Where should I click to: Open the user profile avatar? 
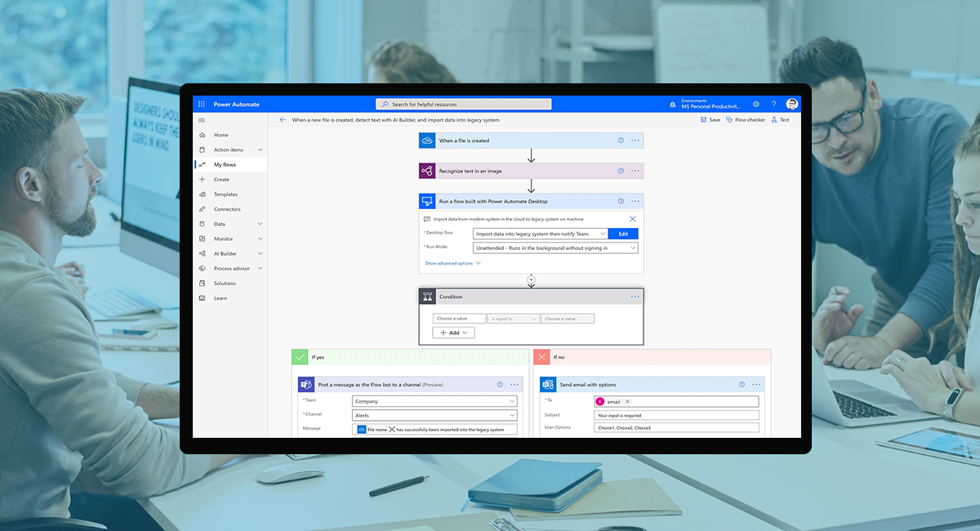tap(792, 105)
